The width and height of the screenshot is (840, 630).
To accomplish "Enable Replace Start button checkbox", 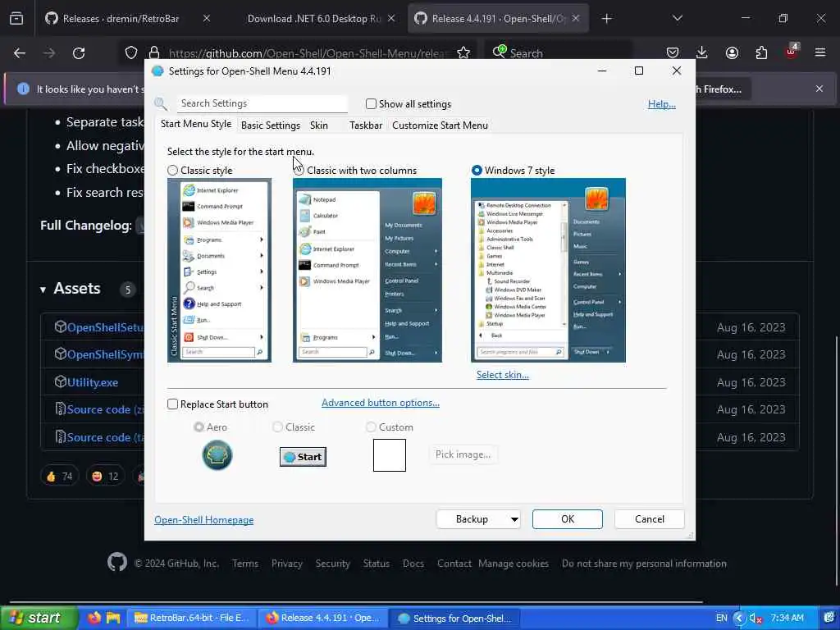I will 172,404.
